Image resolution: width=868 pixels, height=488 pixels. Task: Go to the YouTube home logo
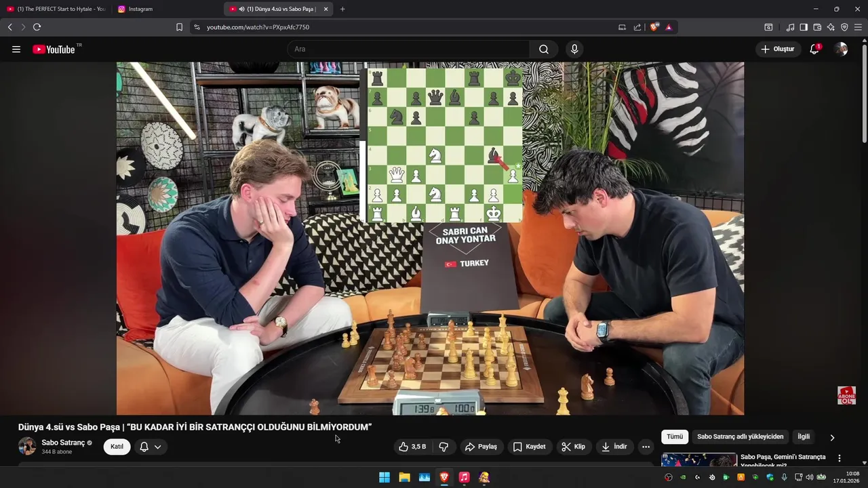tap(54, 49)
